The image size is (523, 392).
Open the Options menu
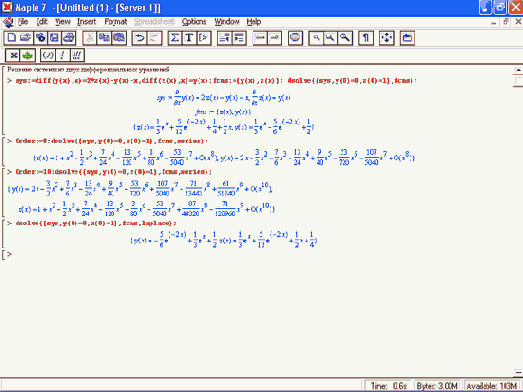[x=194, y=22]
